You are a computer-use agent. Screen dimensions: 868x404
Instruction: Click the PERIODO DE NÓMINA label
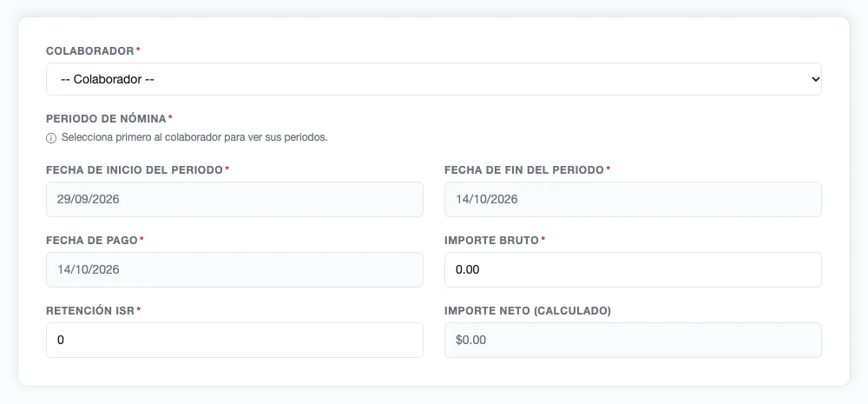coord(106,119)
